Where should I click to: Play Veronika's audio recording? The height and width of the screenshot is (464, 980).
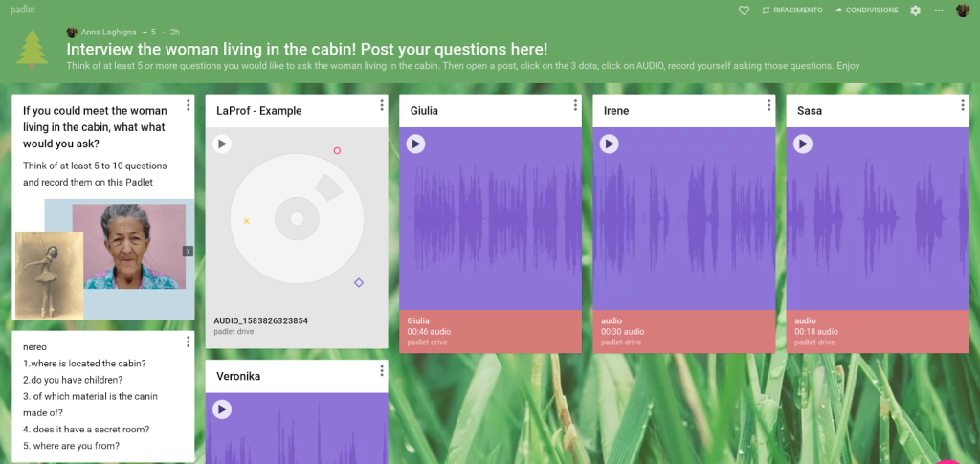point(222,409)
